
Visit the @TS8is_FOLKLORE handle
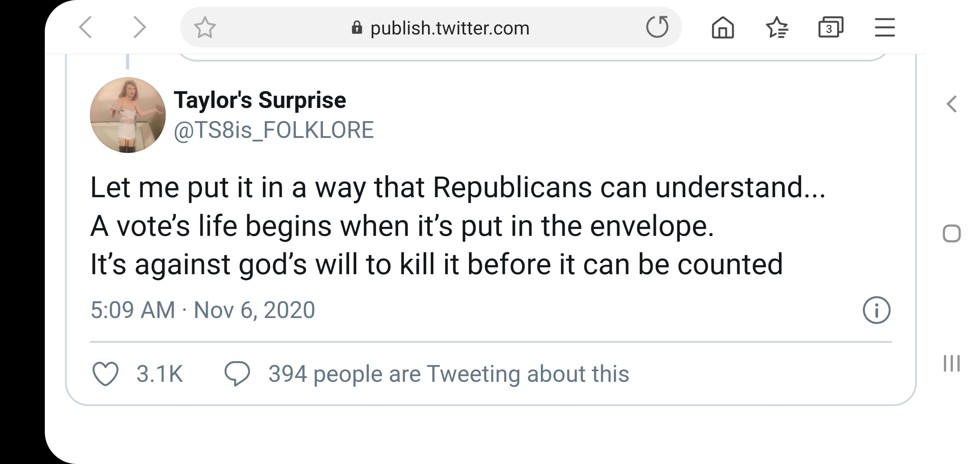point(274,130)
